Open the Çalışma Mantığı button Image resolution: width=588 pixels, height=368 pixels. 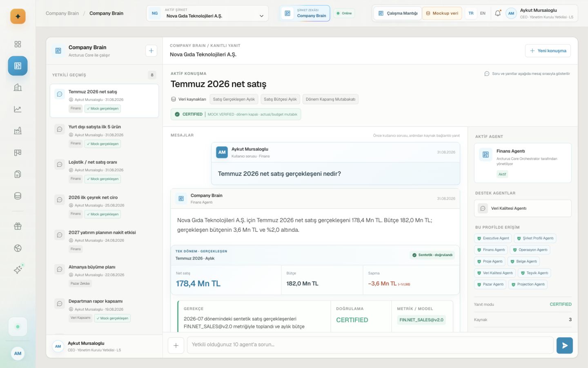coord(398,13)
